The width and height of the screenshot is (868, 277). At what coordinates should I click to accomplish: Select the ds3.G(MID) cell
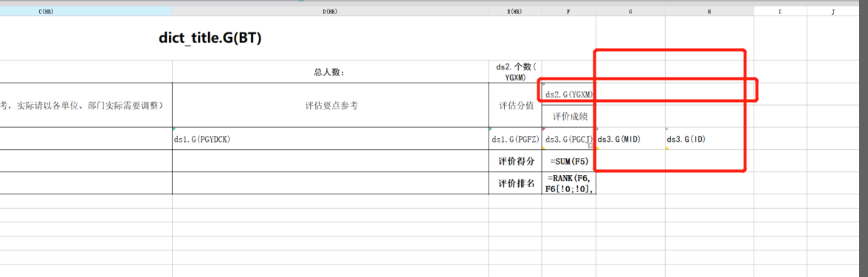click(x=630, y=139)
